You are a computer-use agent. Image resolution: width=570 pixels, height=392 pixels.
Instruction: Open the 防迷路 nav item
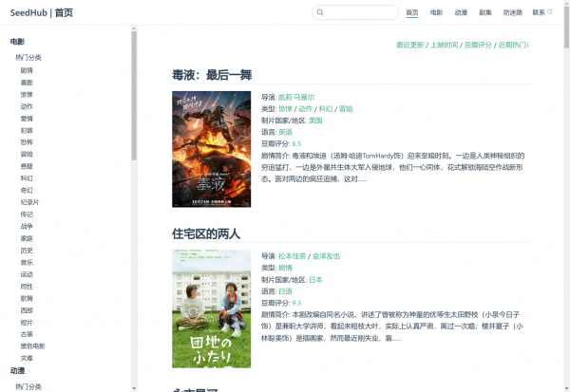(x=513, y=12)
